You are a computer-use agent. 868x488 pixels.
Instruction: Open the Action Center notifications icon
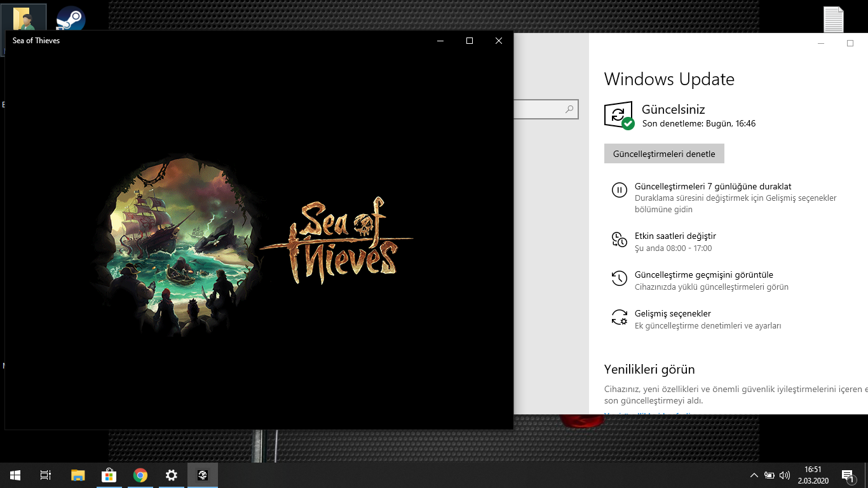pos(848,475)
